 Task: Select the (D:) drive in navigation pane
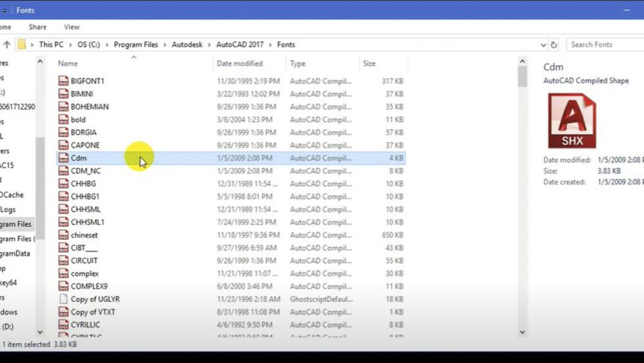[x=7, y=327]
